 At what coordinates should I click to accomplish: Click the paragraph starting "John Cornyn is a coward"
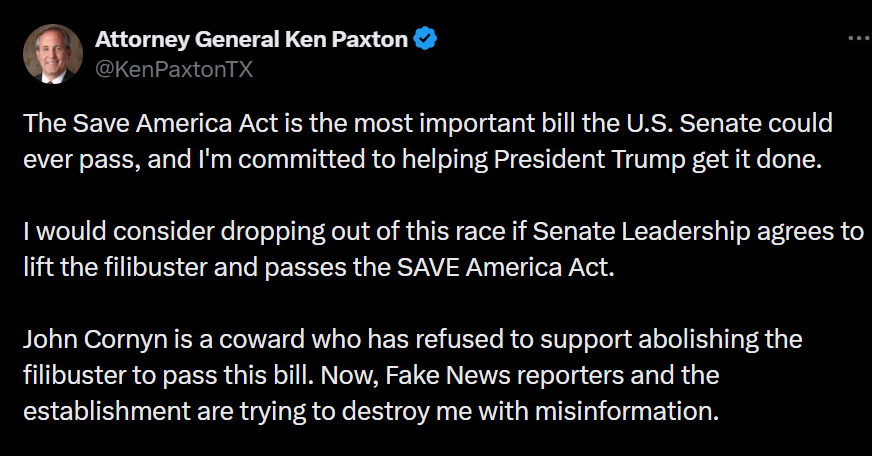pos(411,375)
